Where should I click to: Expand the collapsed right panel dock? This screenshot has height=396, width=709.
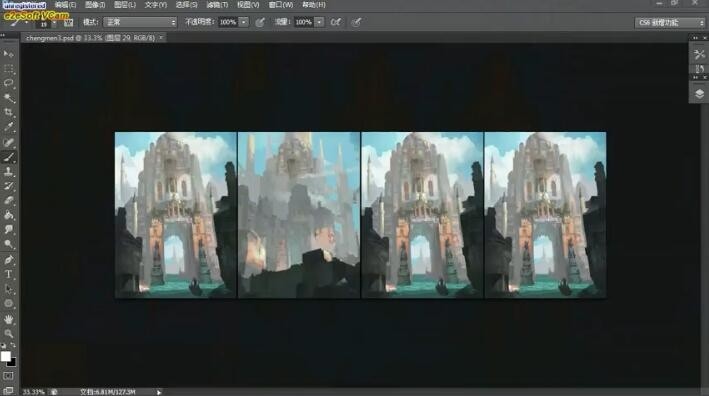point(695,38)
